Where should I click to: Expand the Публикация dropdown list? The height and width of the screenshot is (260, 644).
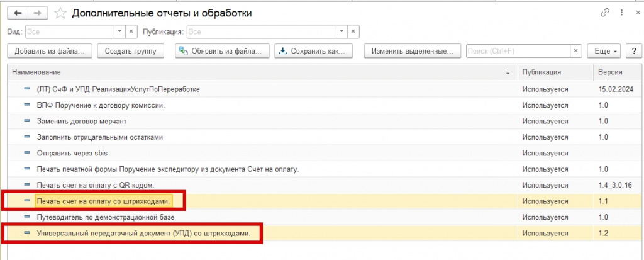pyautogui.click(x=341, y=31)
